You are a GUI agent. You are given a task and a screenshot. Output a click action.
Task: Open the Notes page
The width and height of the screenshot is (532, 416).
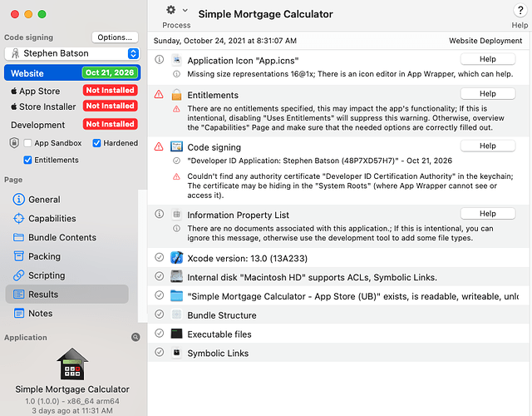(67, 313)
